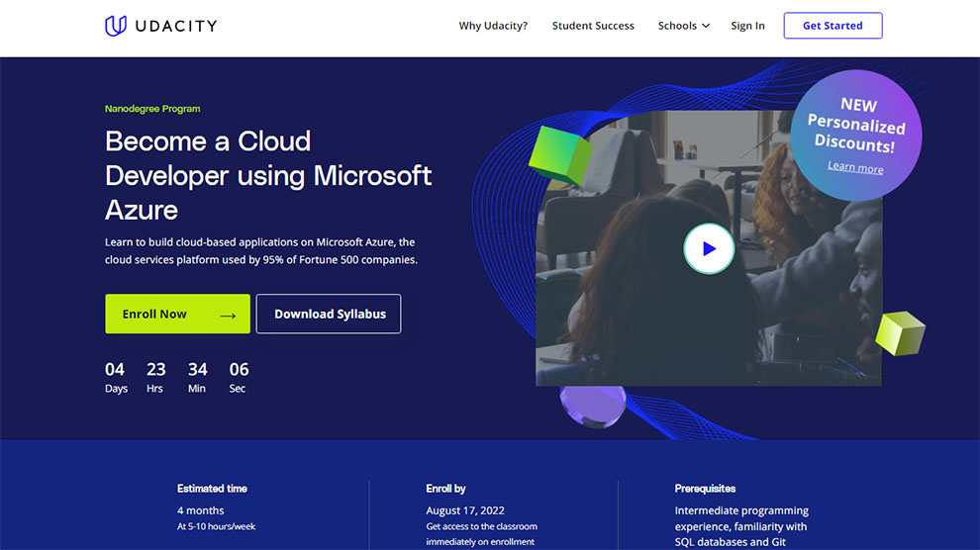Click the Days countdown value
The image size is (980, 550).
tap(116, 370)
